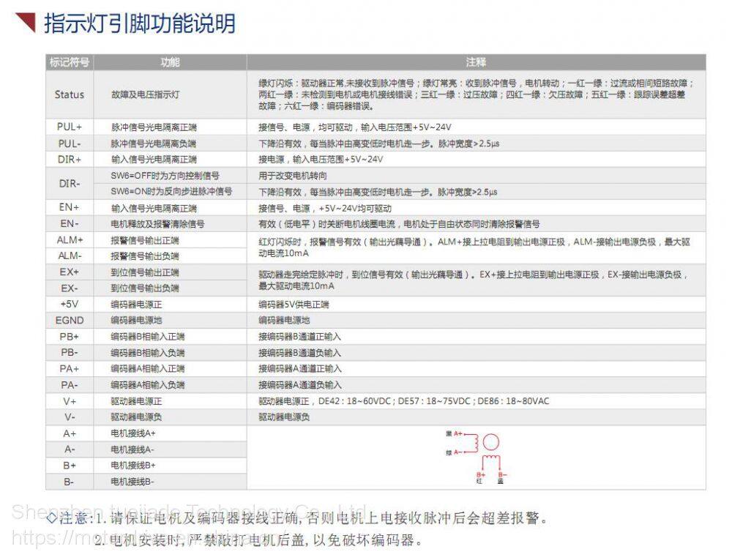Click the diamond symbol before 注意
This screenshot has width=732, height=560.
51,518
